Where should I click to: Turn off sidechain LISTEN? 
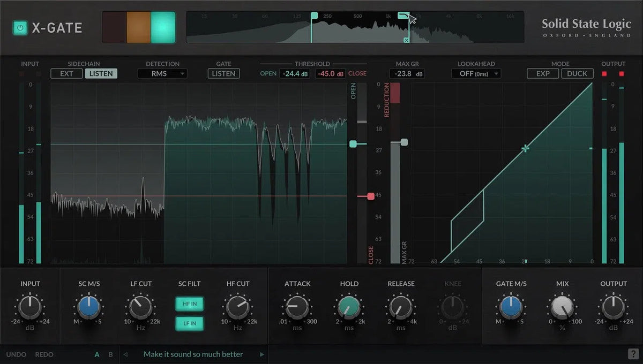[101, 73]
